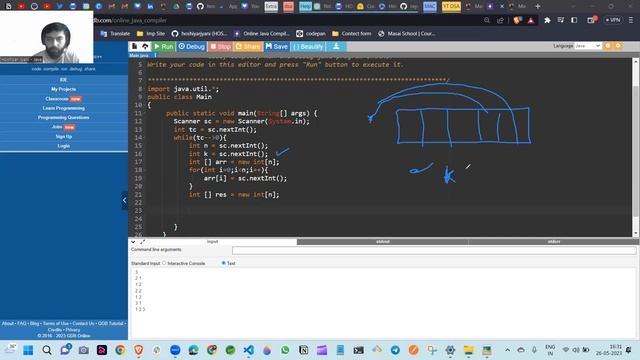Click the zoom magnifier icon in address bar
This screenshot has width=640, height=360.
pyautogui.click(x=487, y=20)
